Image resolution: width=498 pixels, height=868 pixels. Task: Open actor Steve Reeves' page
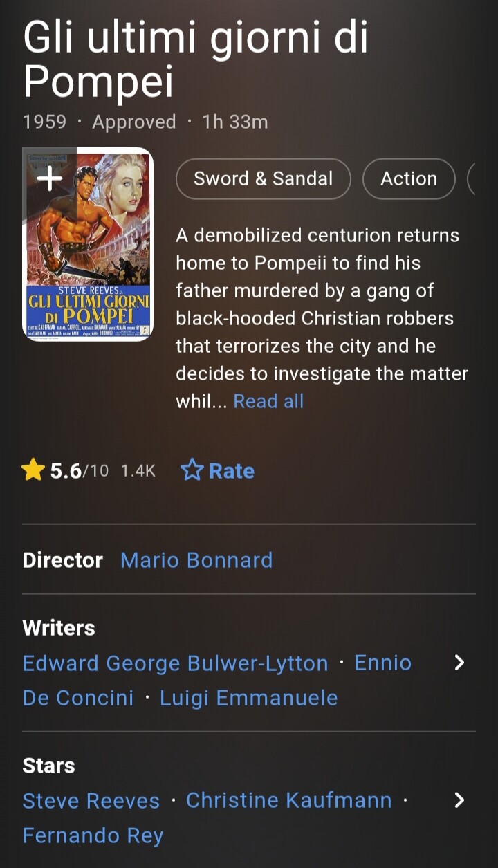91,801
